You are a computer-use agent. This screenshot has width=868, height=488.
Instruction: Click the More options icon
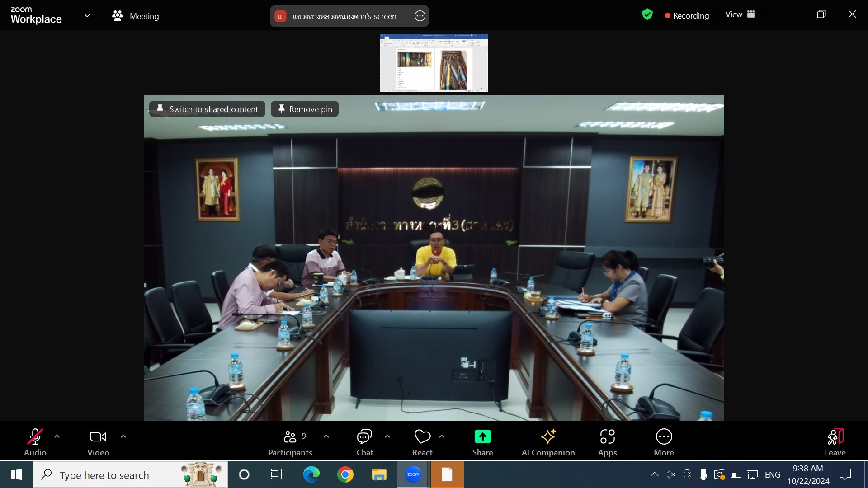click(664, 437)
